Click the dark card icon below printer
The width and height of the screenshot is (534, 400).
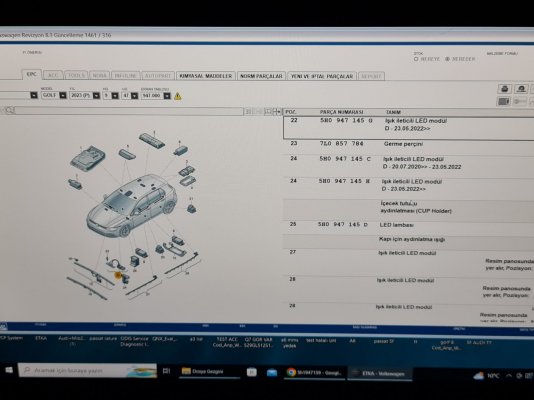pos(504,101)
